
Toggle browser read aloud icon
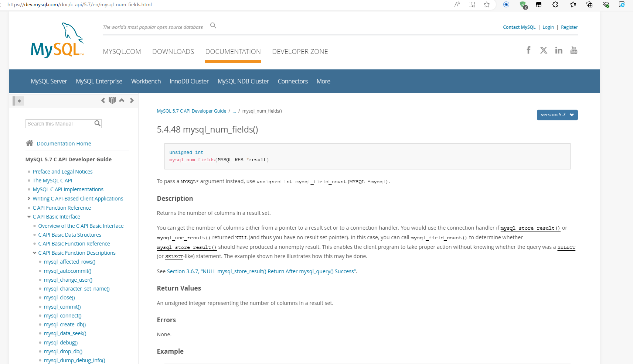click(457, 4)
